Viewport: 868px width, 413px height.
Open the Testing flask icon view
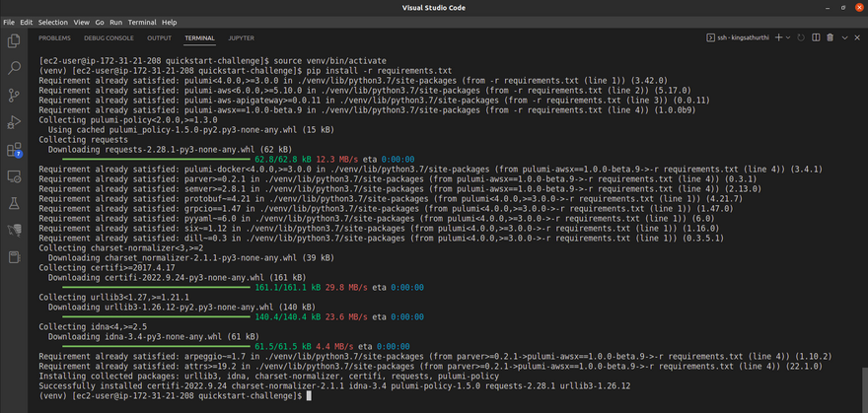(x=14, y=204)
